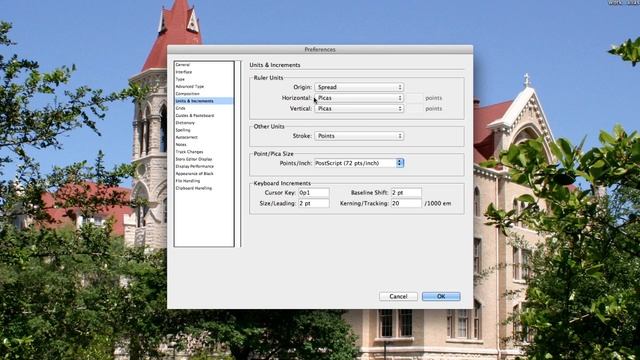The width and height of the screenshot is (640, 360).
Task: Select Notes preferences category
Action: (x=181, y=144)
